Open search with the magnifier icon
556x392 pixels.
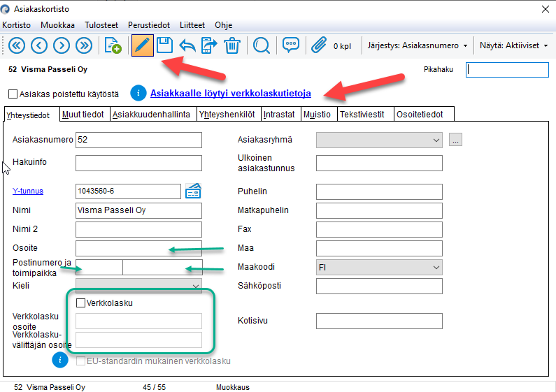(x=262, y=45)
